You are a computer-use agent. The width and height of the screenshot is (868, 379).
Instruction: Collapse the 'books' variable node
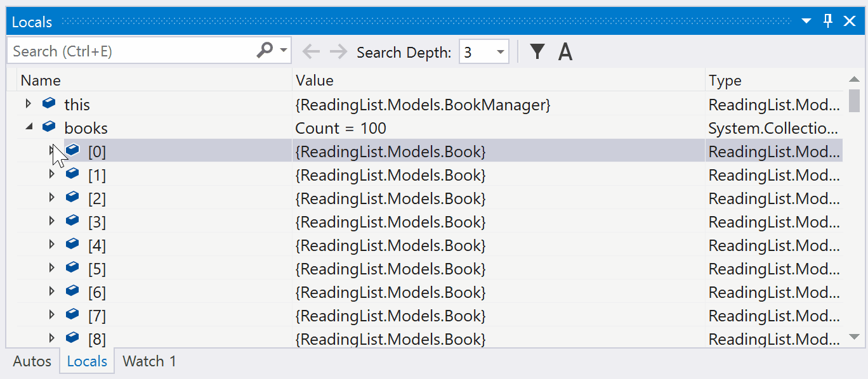click(x=28, y=127)
